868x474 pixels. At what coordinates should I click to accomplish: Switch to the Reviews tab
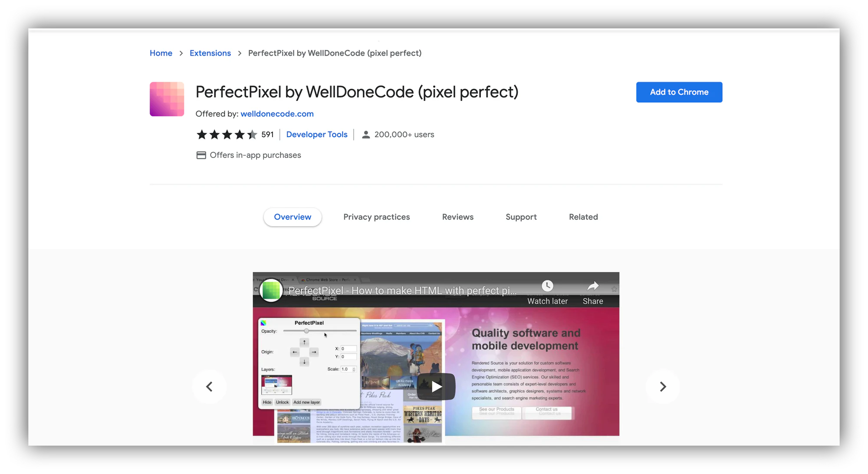coord(458,217)
